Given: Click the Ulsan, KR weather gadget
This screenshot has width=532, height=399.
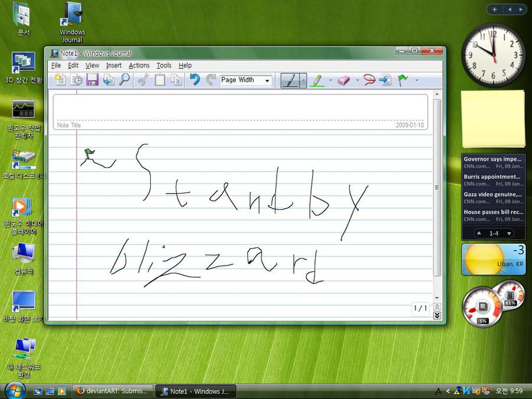Looking at the screenshot, I should coord(494,259).
